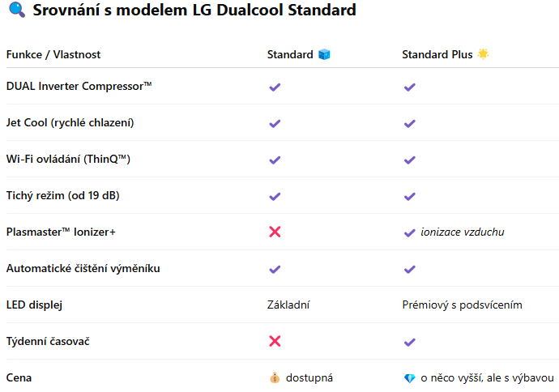Click the LED displej row label

34,305
